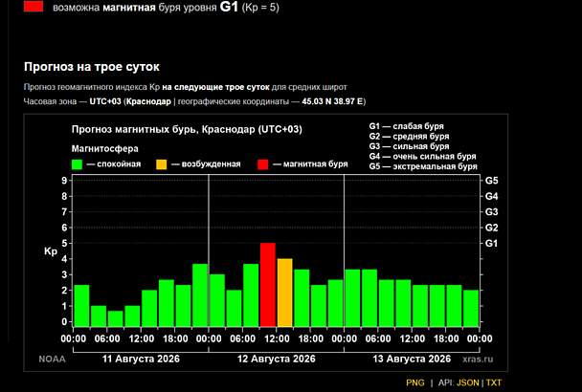Image resolution: width=582 pixels, height=392 pixels.
Task: Click red magnetic storm legend square in chart
Action: pyautogui.click(x=263, y=164)
